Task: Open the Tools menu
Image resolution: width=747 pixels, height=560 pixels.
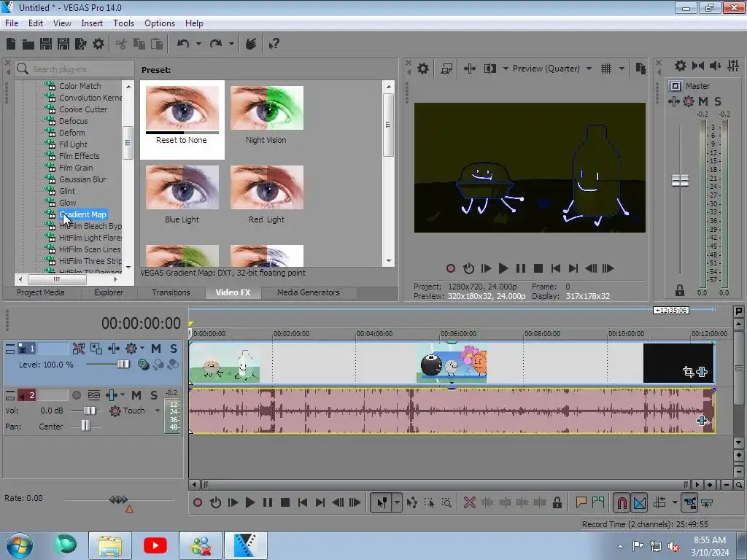Action: point(123,23)
